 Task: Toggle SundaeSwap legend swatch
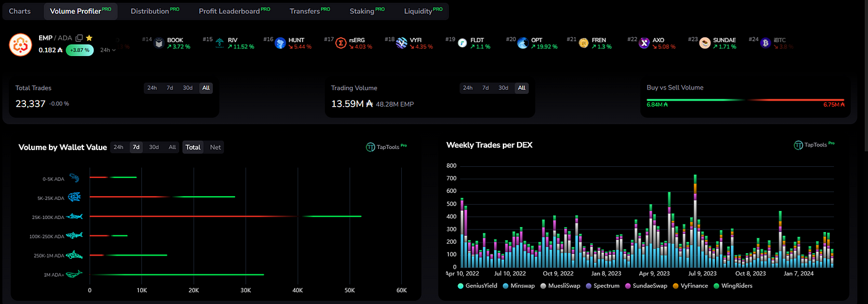click(628, 285)
